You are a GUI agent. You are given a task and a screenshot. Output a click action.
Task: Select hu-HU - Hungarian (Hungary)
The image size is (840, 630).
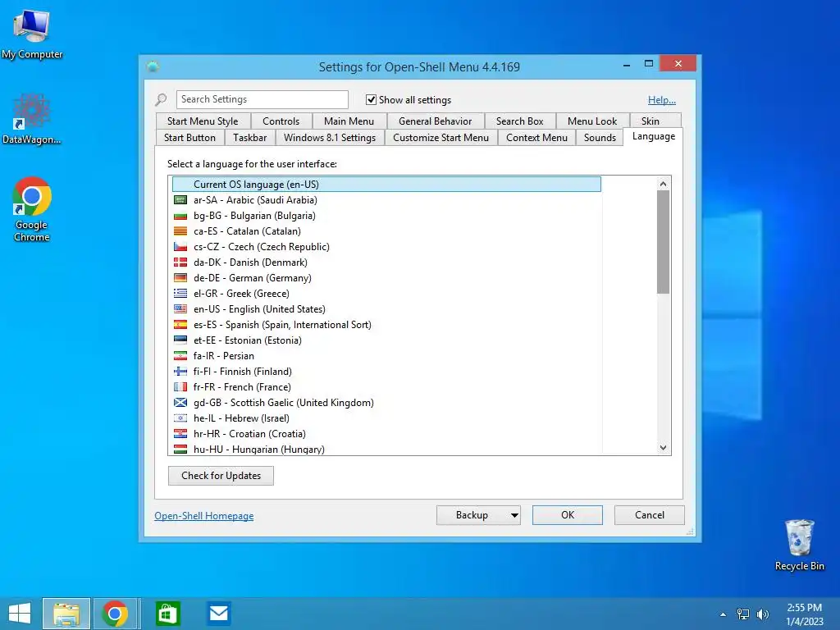pos(386,449)
